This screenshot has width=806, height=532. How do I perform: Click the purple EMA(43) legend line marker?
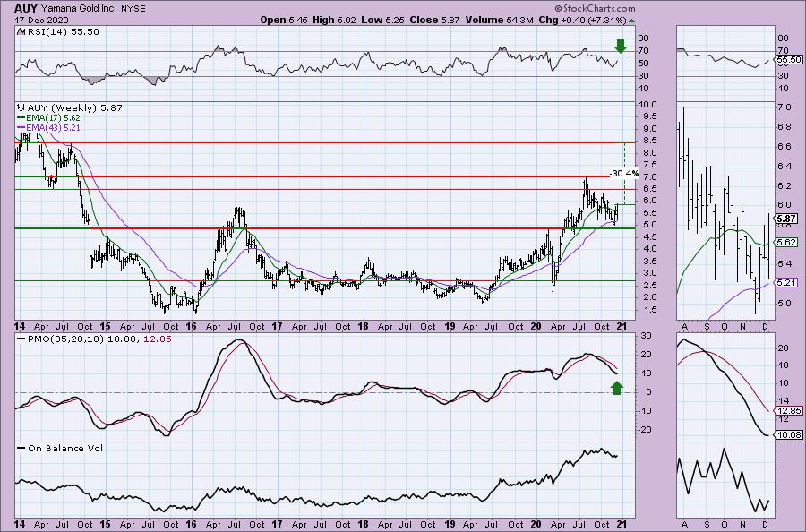tap(21, 127)
